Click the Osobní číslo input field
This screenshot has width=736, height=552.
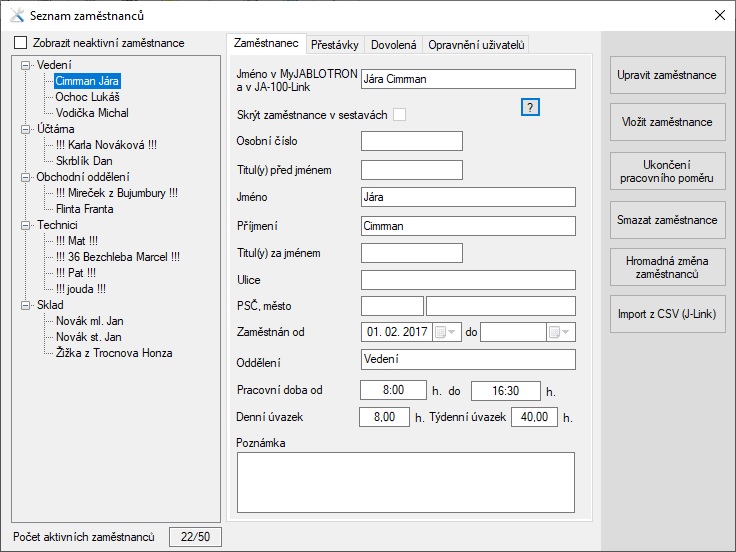coord(411,142)
